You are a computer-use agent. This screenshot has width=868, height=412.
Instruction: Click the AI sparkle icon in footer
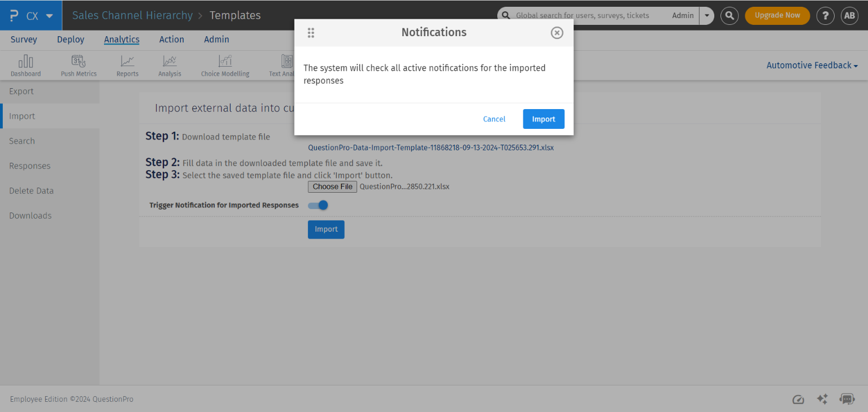pos(823,399)
